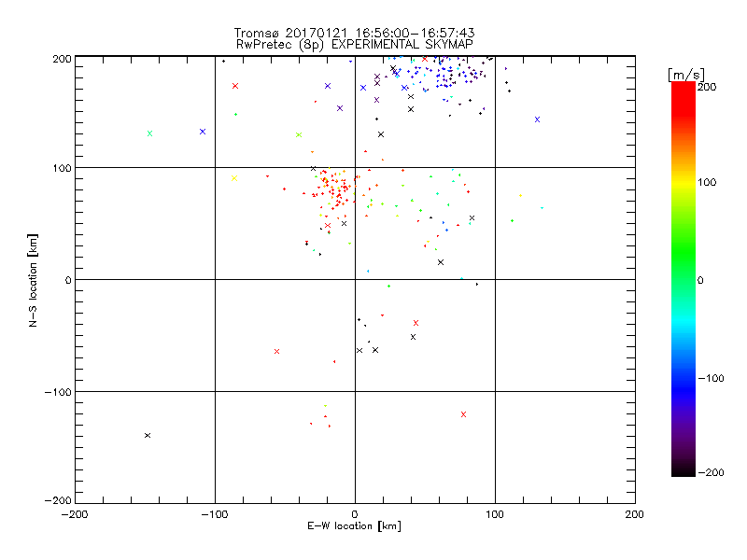Click the velocity color bar legend
Viewport: 747px width, 560px height.
(684, 279)
